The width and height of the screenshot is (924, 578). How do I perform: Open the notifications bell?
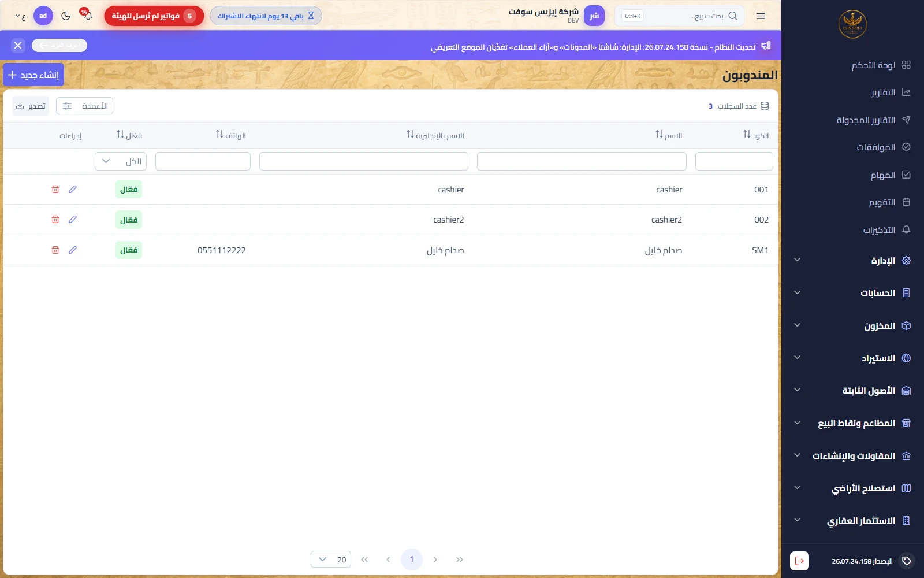click(x=87, y=16)
